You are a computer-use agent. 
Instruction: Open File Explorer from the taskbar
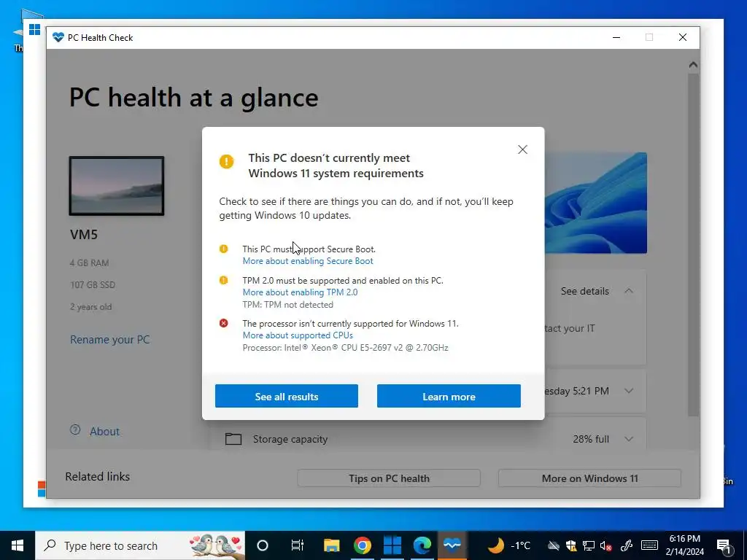pos(332,545)
